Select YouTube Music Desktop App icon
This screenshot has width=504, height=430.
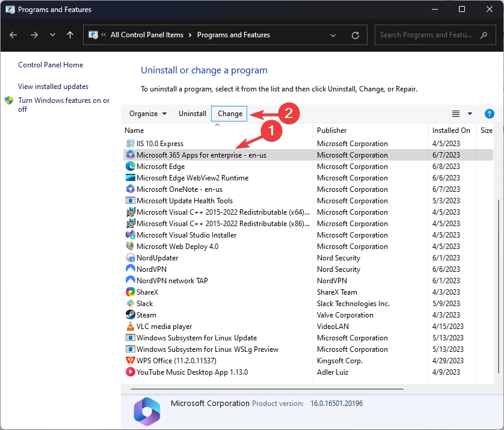pos(130,372)
